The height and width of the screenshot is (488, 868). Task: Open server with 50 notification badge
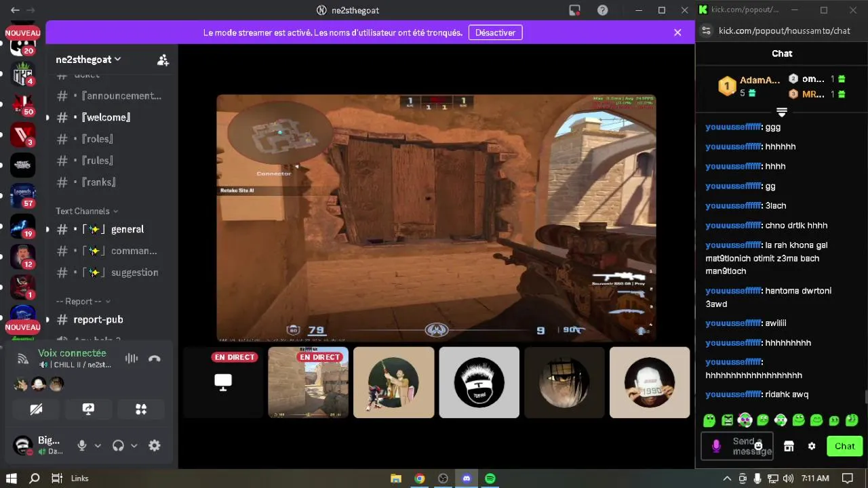pos(22,104)
